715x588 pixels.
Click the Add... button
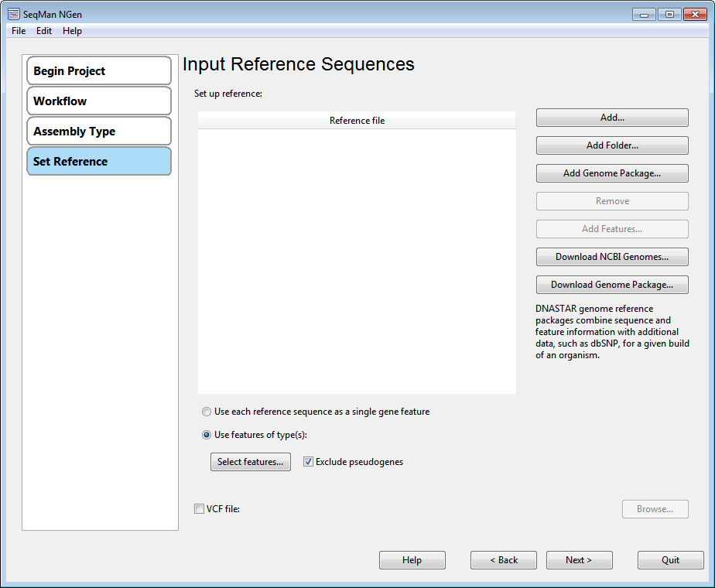[612, 118]
